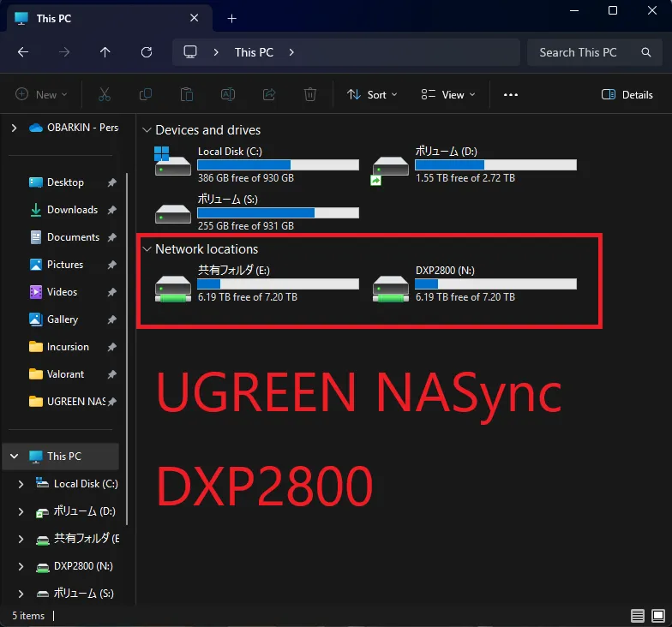Click the Local Disk (C:) usage bar
The height and width of the screenshot is (627, 672).
pos(278,164)
